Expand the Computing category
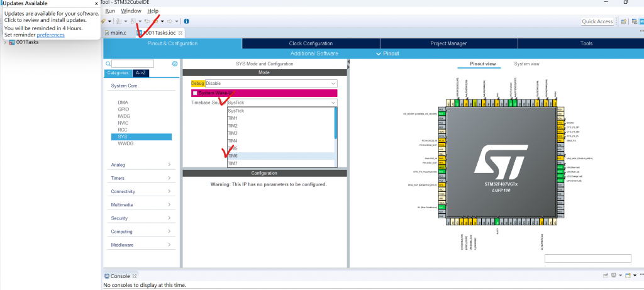Screen dimensions: 644x290 click(142, 231)
